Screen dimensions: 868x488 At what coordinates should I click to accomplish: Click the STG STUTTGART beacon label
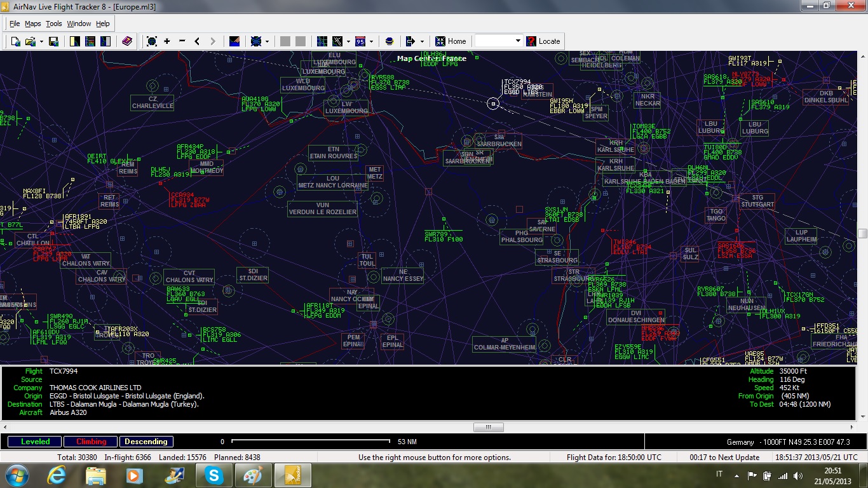click(x=756, y=201)
